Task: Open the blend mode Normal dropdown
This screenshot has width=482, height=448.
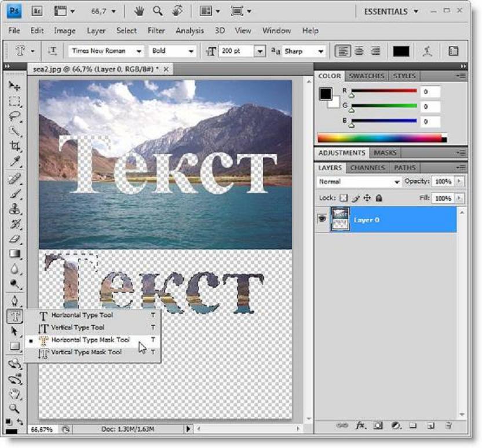Action: pos(359,182)
